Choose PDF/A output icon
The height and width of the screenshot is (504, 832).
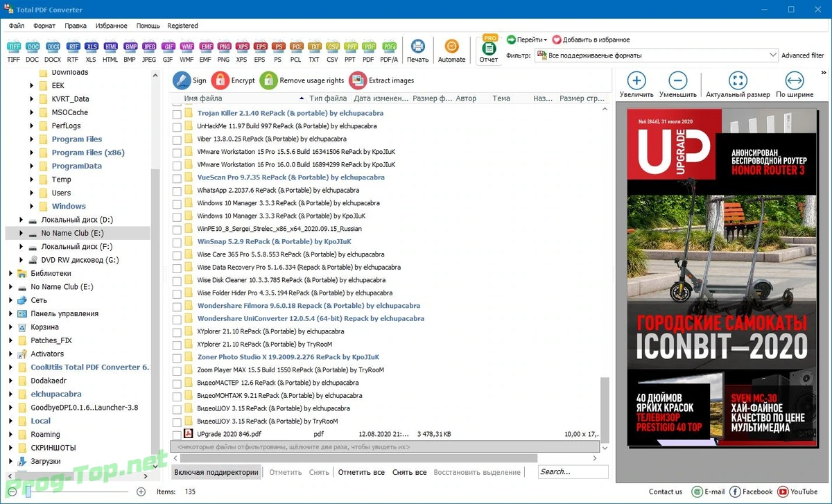(389, 48)
